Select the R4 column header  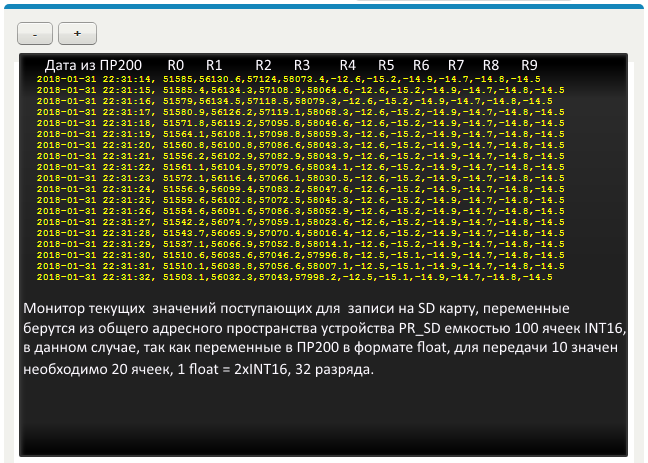pos(348,65)
